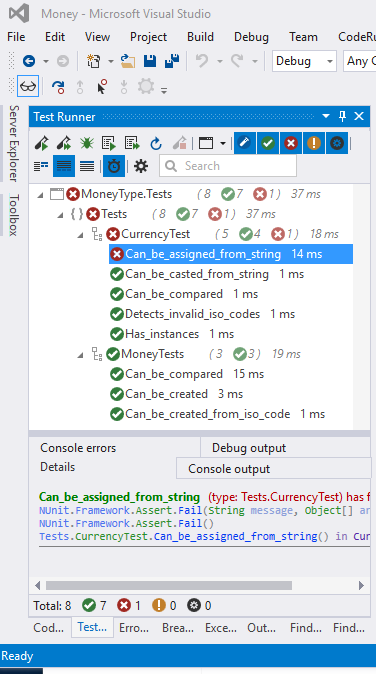Click the cursor with red circle icon
The width and height of the screenshot is (376, 674).
click(x=102, y=87)
